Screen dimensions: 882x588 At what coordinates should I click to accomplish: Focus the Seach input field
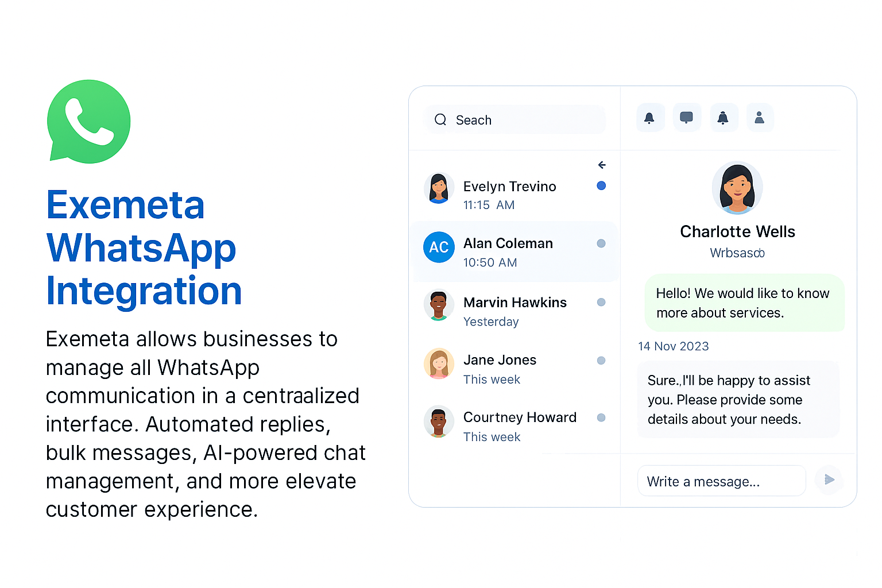[515, 119]
